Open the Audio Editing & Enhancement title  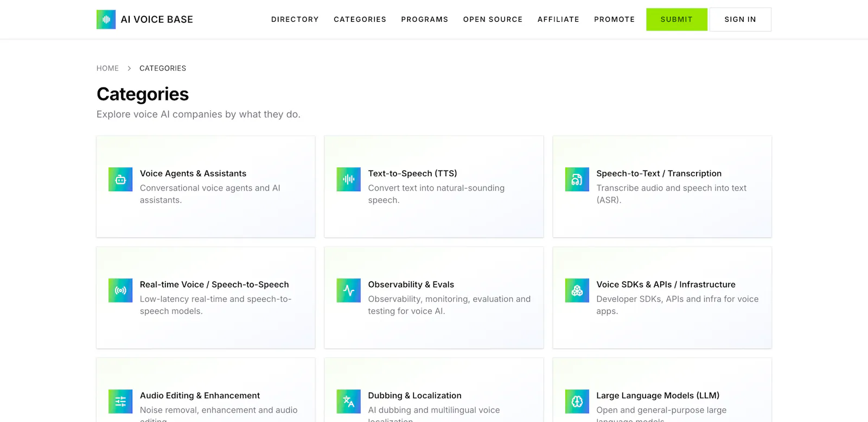(x=200, y=395)
